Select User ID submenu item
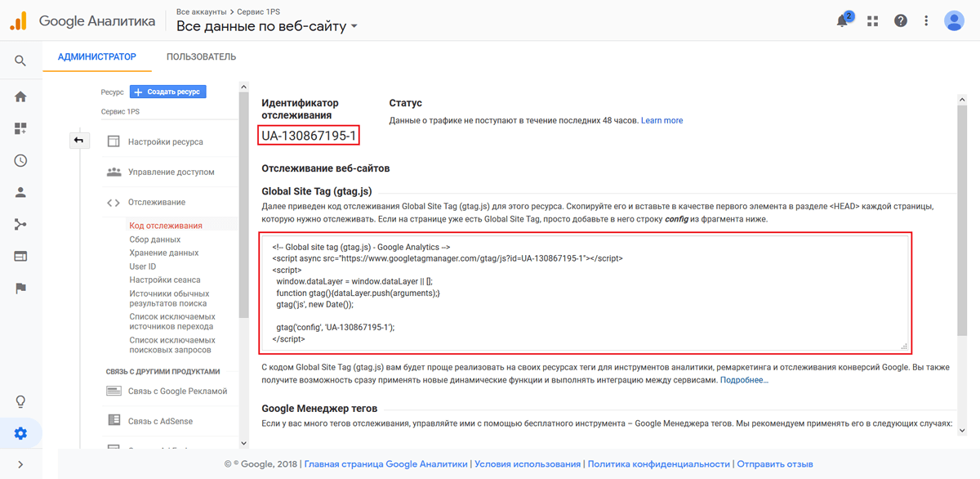Image resolution: width=980 pixels, height=479 pixels. pyautogui.click(x=142, y=266)
